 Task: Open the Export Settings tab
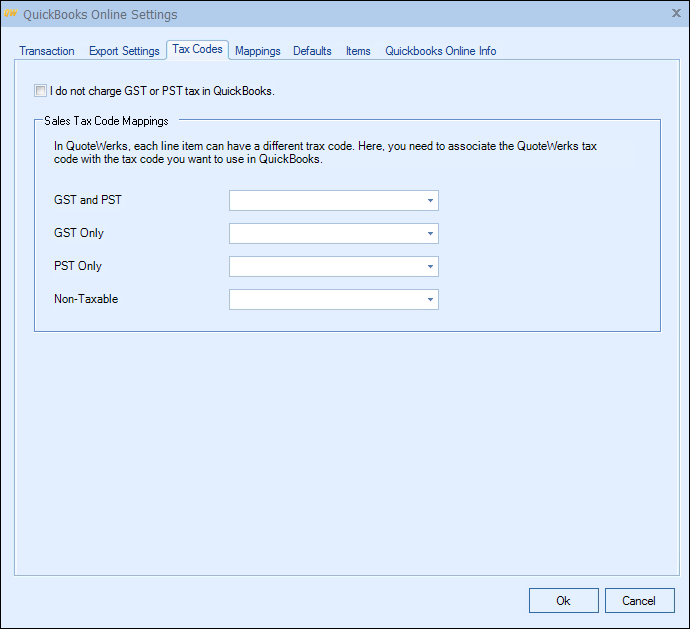[124, 51]
